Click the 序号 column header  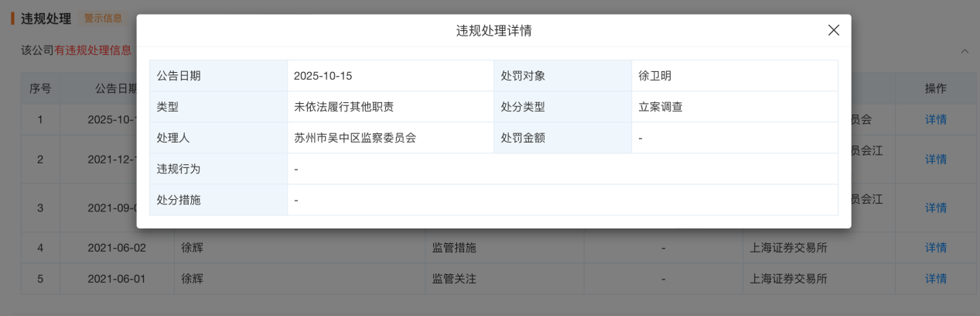click(x=40, y=88)
